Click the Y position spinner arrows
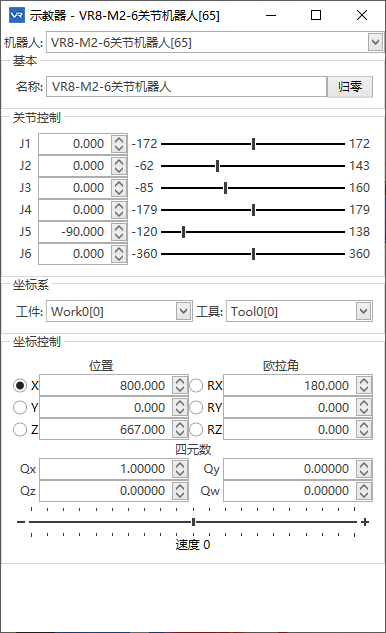 coord(180,407)
